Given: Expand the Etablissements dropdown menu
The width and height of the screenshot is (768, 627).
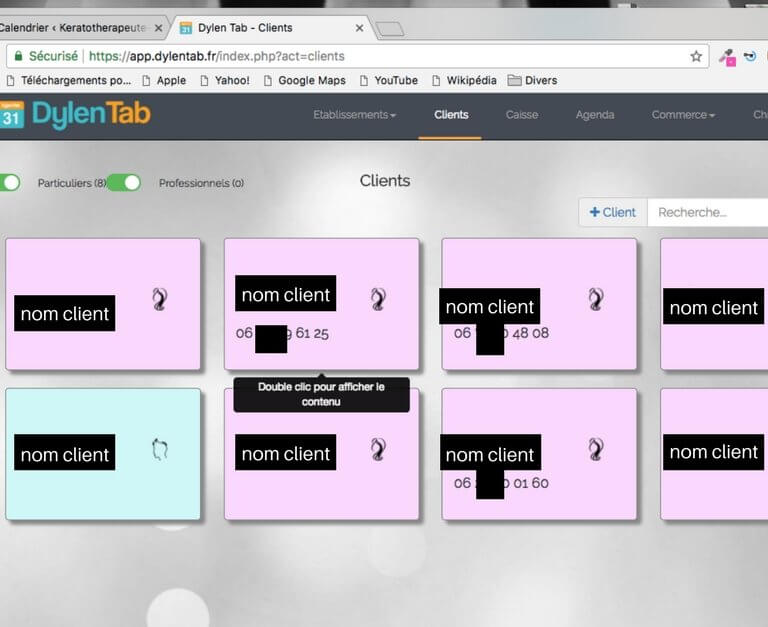Looking at the screenshot, I should tap(354, 115).
